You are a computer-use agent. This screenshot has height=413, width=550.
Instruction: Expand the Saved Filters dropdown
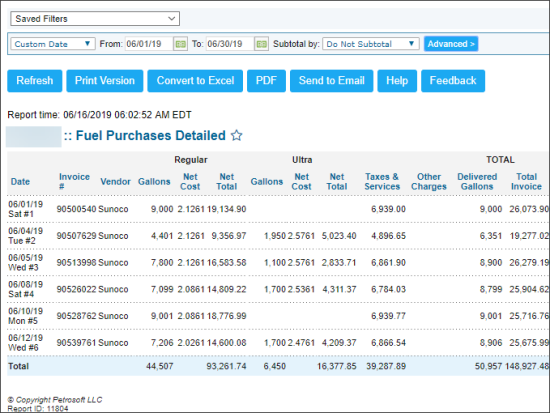(95, 19)
